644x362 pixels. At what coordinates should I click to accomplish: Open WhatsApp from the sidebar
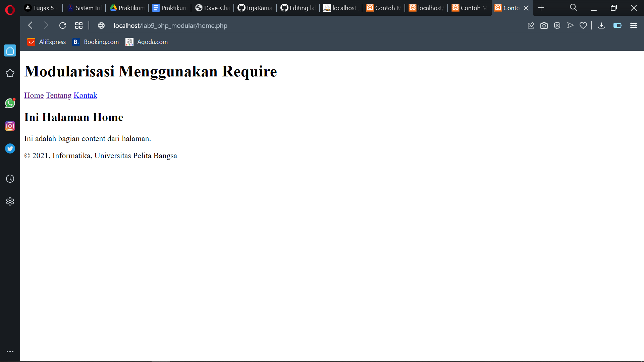[x=10, y=103]
